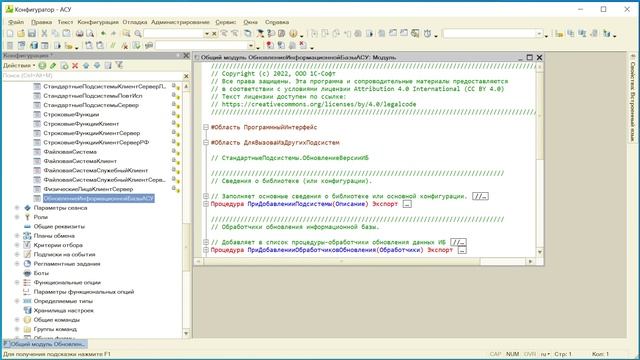Click the add comment slashes icon

pyautogui.click(x=113, y=45)
